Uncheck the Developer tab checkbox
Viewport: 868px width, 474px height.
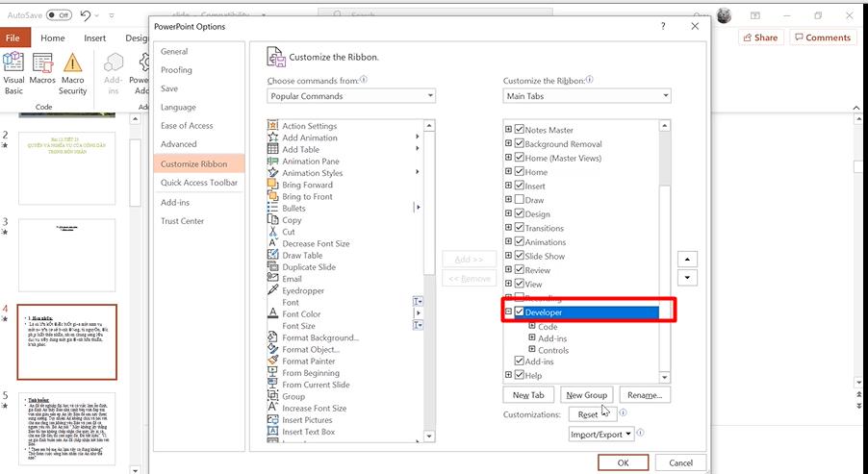pyautogui.click(x=519, y=312)
